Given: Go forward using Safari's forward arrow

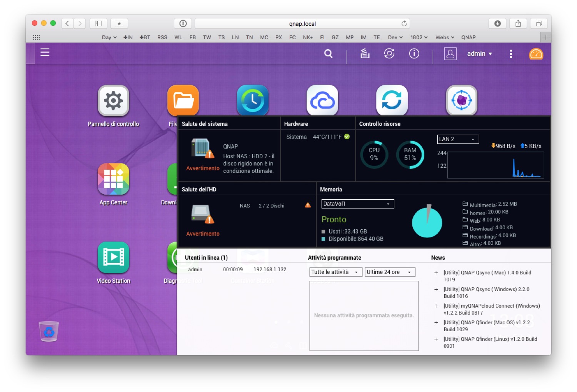Looking at the screenshot, I should pos(80,23).
